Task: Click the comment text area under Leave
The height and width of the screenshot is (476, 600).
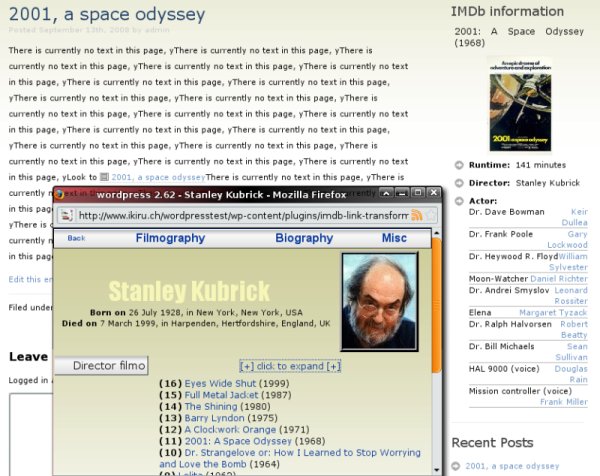Action: (31, 434)
